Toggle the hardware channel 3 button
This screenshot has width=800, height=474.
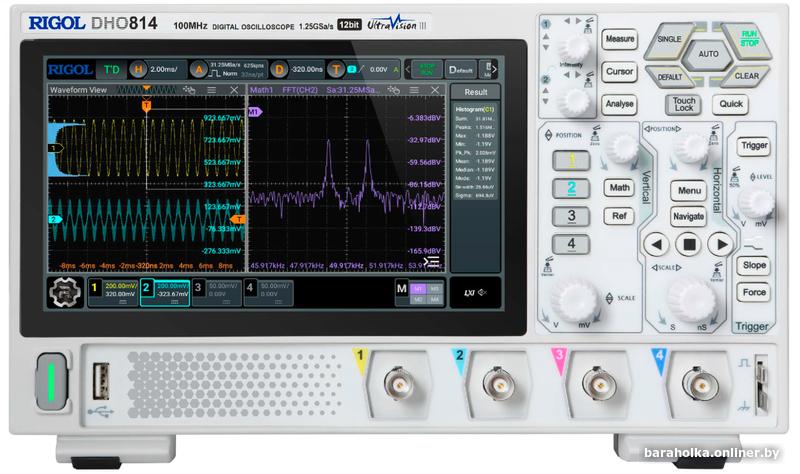point(571,216)
